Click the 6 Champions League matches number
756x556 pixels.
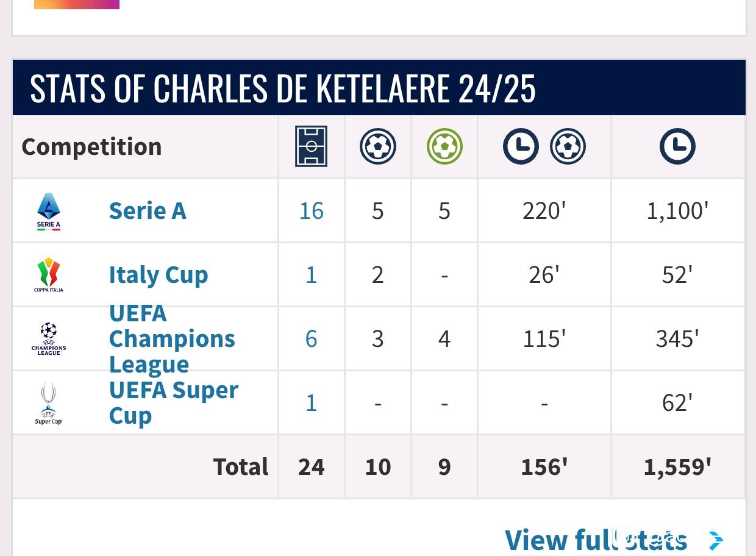[x=311, y=338]
